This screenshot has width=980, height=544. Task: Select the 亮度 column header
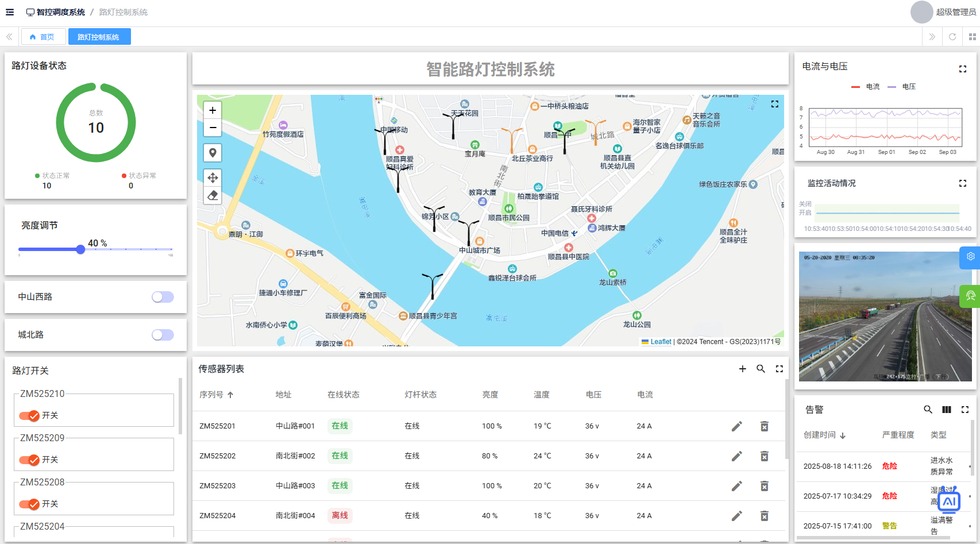[x=490, y=395]
